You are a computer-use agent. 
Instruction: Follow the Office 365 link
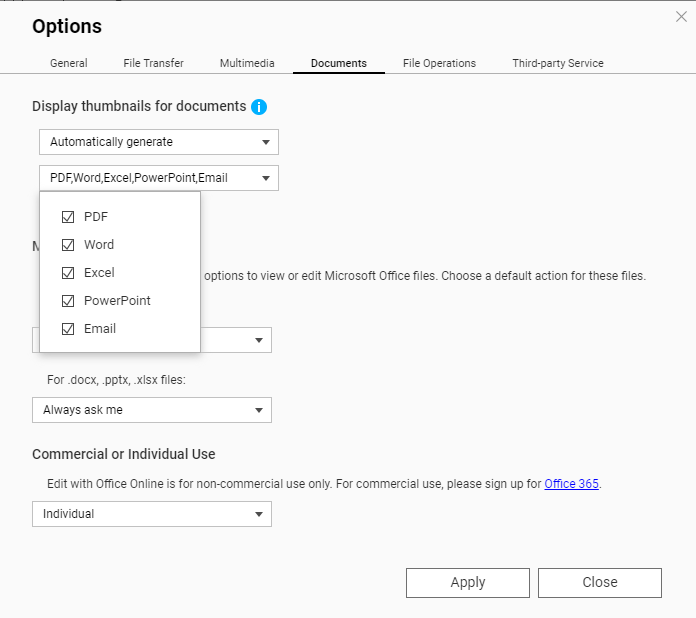[x=571, y=484]
